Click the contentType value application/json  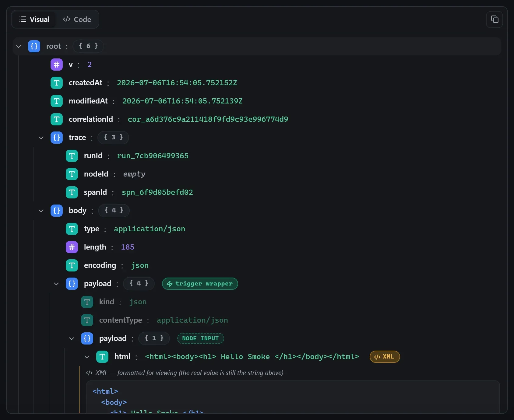[x=192, y=320]
